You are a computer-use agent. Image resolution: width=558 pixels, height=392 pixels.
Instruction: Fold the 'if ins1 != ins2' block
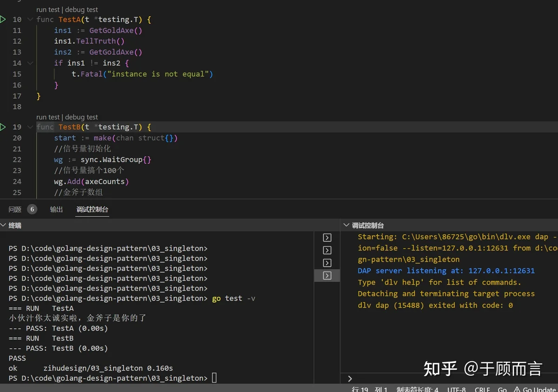pyautogui.click(x=30, y=63)
